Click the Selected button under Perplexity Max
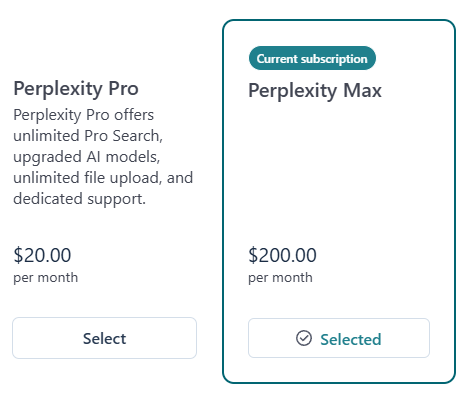This screenshot has height=410, width=470. [x=339, y=338]
